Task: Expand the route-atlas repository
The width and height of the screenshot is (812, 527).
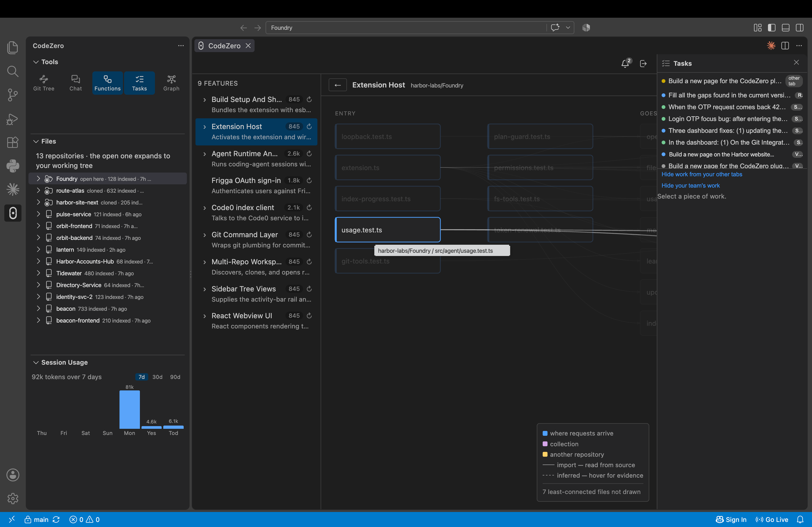Action: pyautogui.click(x=38, y=191)
